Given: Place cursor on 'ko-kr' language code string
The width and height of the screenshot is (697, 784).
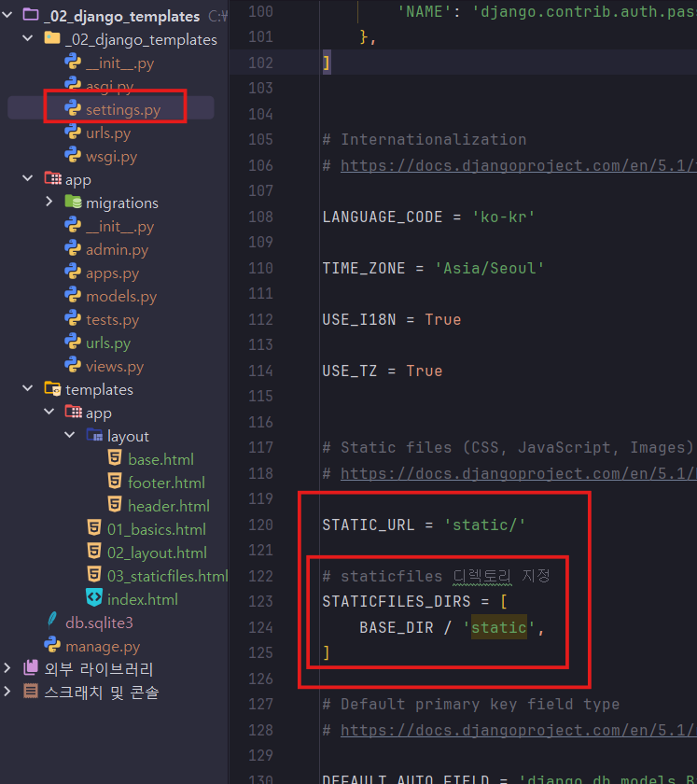Looking at the screenshot, I should 503,217.
